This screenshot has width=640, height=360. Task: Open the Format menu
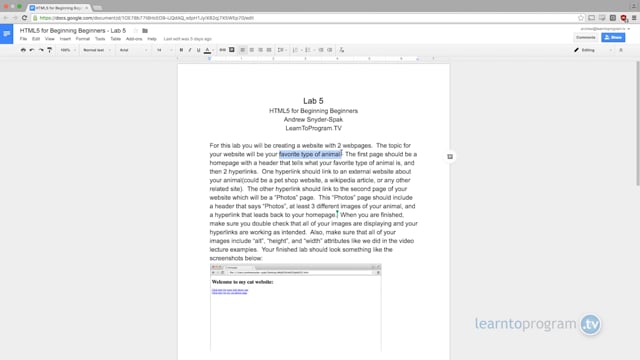point(82,39)
